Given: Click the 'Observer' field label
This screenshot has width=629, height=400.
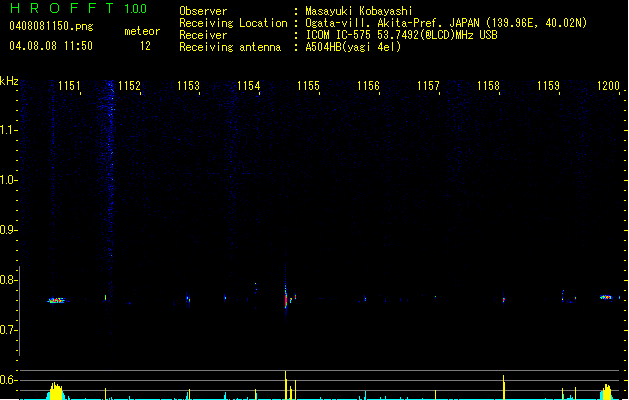Looking at the screenshot, I should (203, 11).
